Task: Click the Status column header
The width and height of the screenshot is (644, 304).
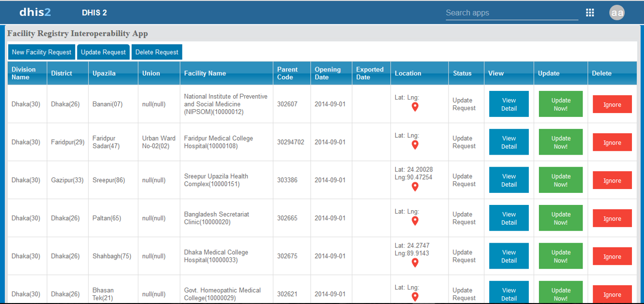Action: coord(466,73)
